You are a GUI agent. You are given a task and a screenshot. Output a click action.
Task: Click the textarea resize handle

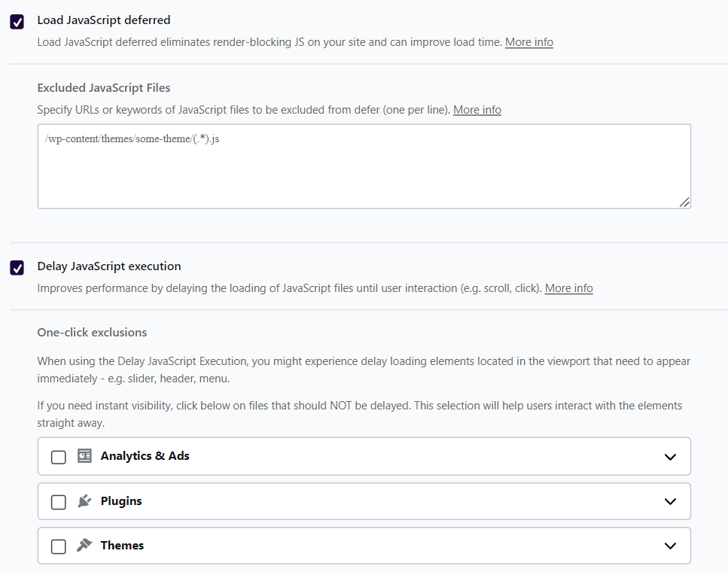684,202
